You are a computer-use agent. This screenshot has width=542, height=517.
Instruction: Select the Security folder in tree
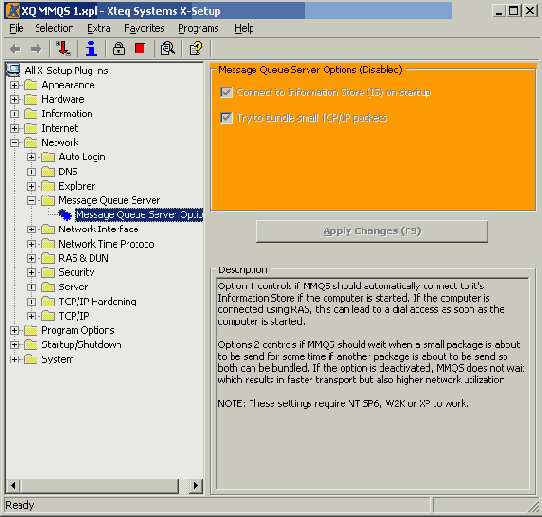click(76, 272)
